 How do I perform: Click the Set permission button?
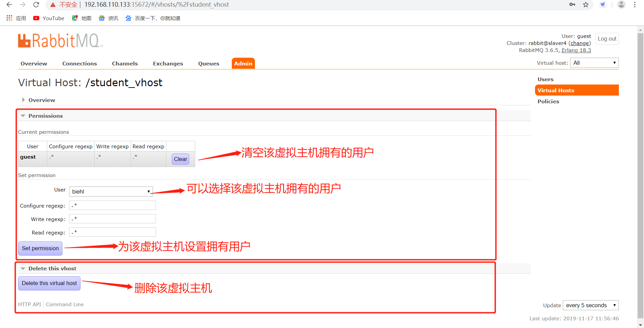click(x=40, y=248)
